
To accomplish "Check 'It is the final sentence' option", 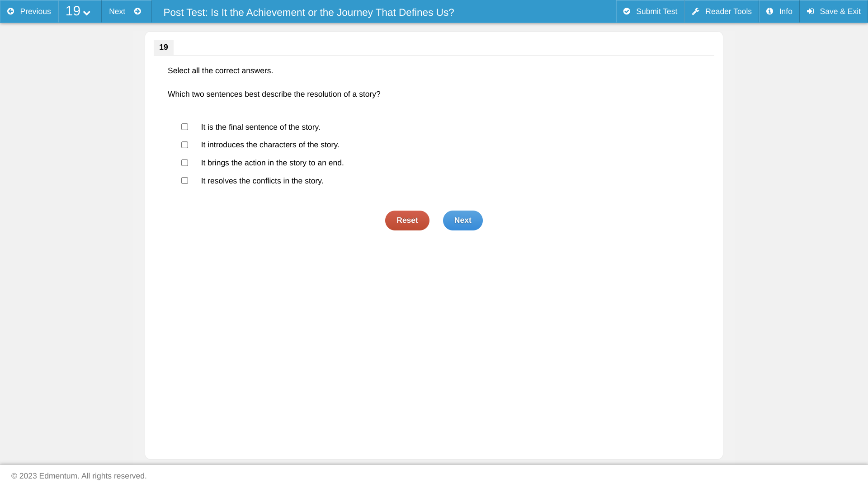I will click(184, 127).
